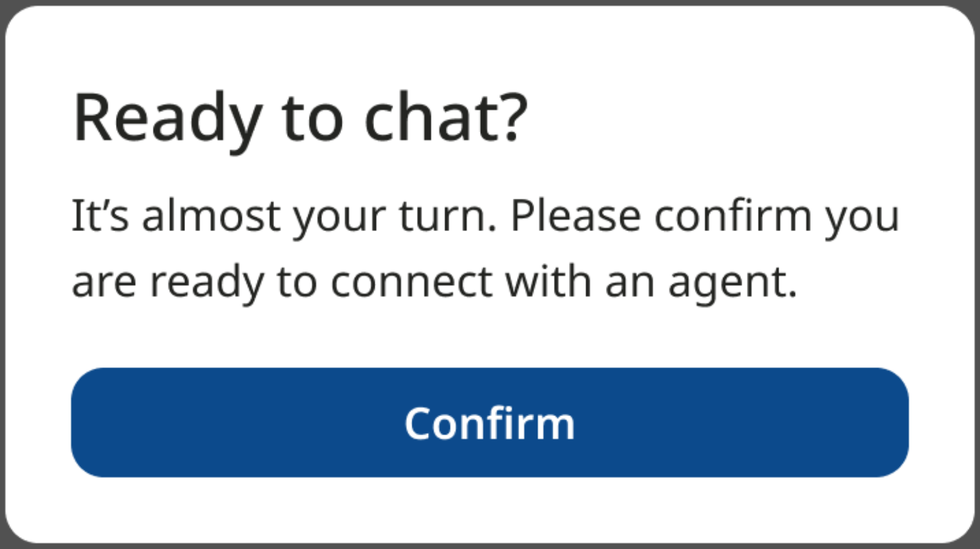Click the word 'Confirm' on the button

[x=490, y=423]
